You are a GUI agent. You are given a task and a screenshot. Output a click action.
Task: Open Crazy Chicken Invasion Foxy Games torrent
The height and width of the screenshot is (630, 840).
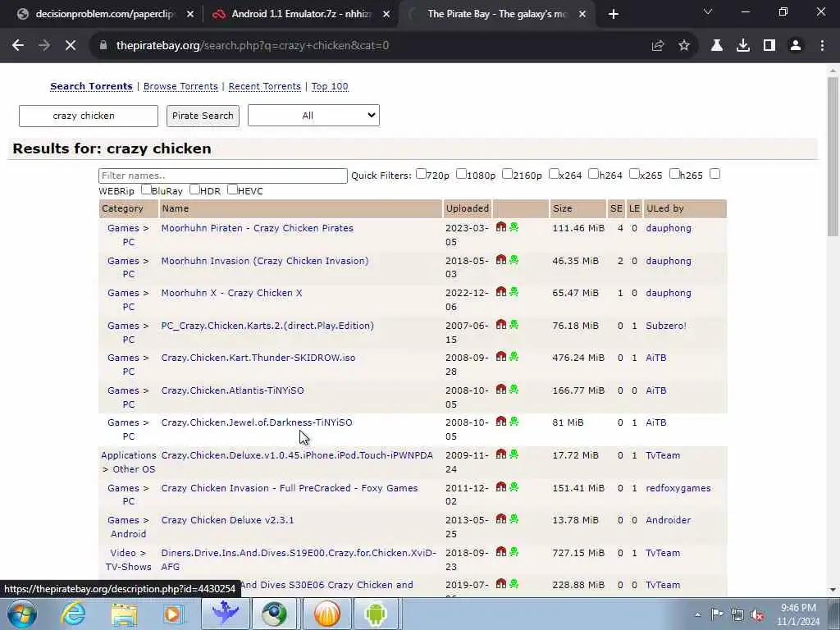pos(290,488)
